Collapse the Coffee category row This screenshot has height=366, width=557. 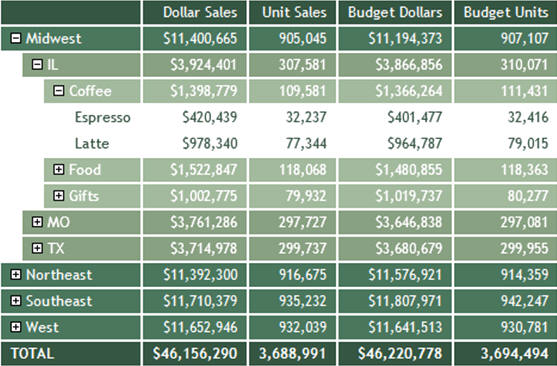pos(59,91)
